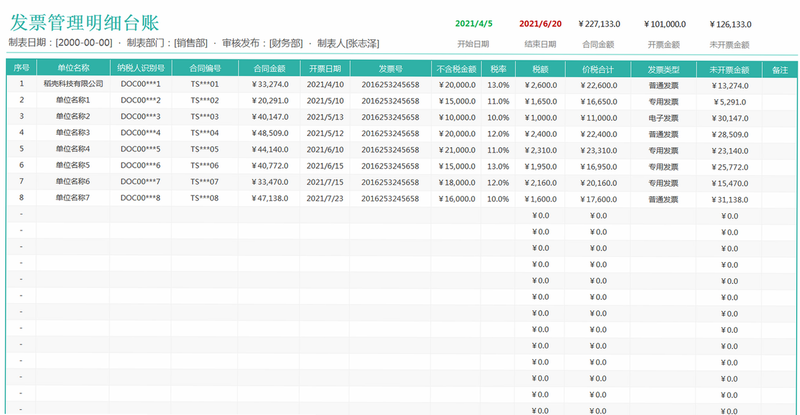Select the 开票日期 column header
The image size is (800, 415).
325,68
